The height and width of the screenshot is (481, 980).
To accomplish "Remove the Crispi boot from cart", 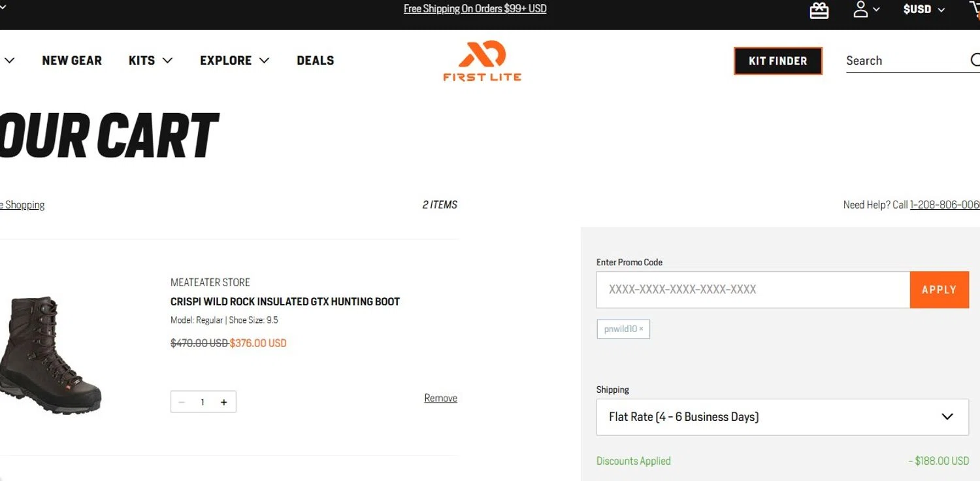I will (x=440, y=398).
